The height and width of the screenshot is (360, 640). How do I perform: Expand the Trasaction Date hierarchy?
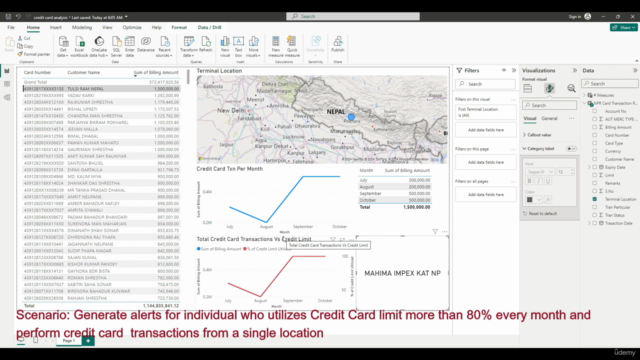589,223
